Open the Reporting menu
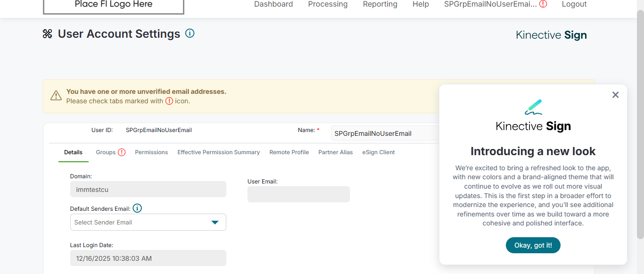This screenshot has height=274, width=644. click(x=380, y=4)
